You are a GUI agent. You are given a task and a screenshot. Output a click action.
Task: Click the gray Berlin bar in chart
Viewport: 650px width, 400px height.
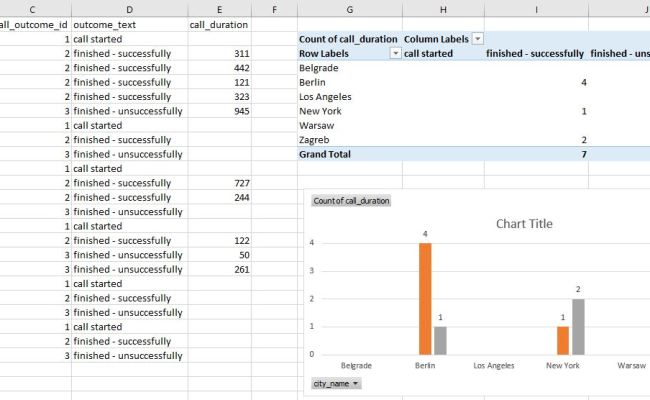440,341
